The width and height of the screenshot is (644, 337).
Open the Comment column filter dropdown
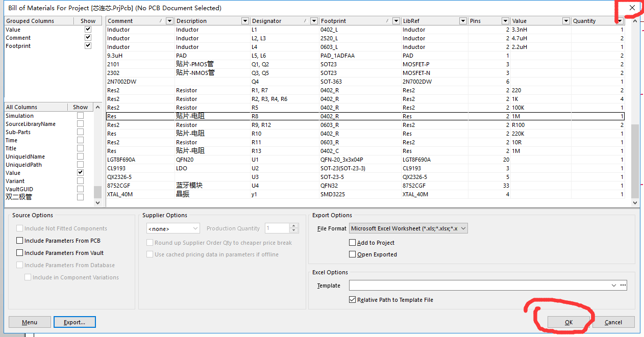tap(170, 21)
